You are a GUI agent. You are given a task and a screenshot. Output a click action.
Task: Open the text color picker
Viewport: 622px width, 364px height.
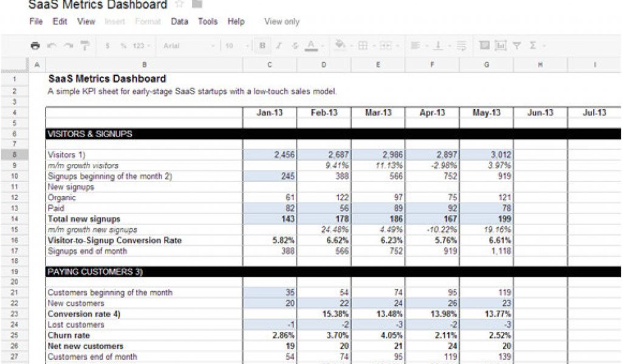point(310,44)
